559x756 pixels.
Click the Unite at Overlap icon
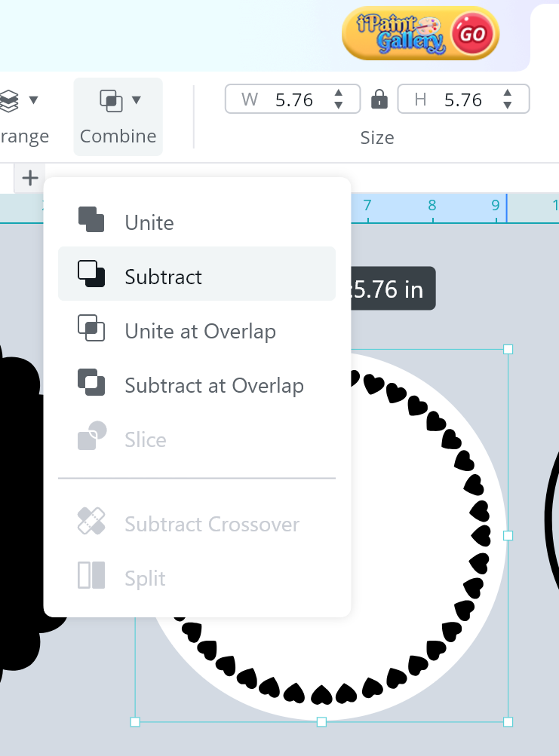pyautogui.click(x=91, y=329)
